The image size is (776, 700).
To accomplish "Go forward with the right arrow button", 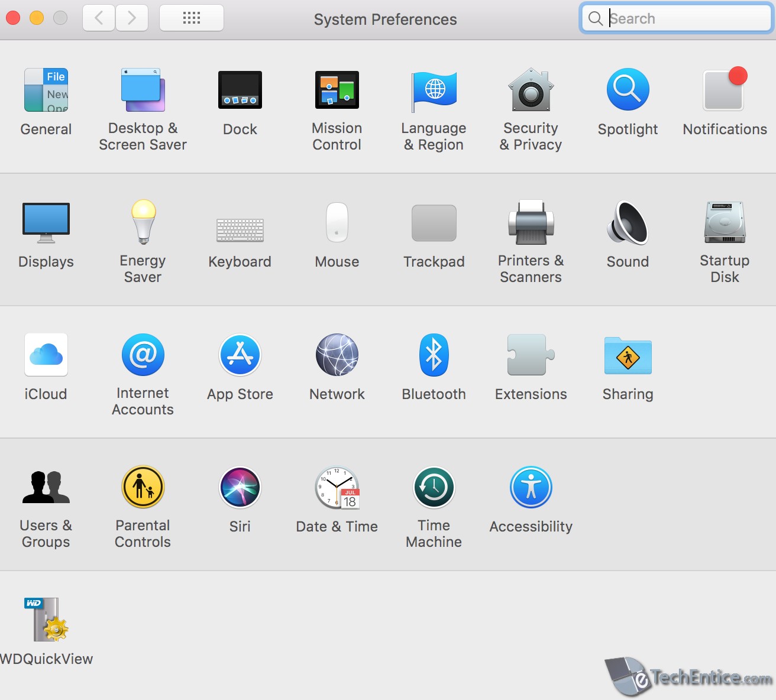I will click(x=132, y=18).
